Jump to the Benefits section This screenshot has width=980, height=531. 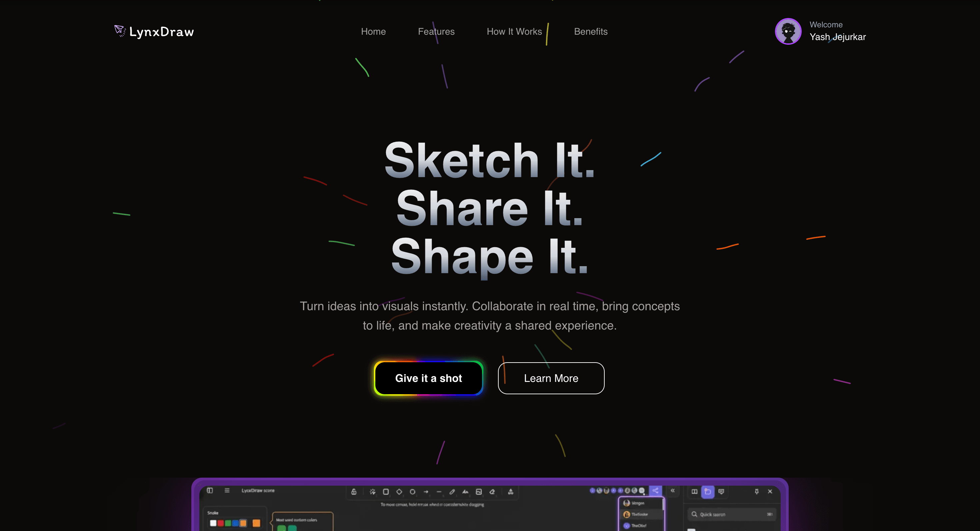point(590,32)
